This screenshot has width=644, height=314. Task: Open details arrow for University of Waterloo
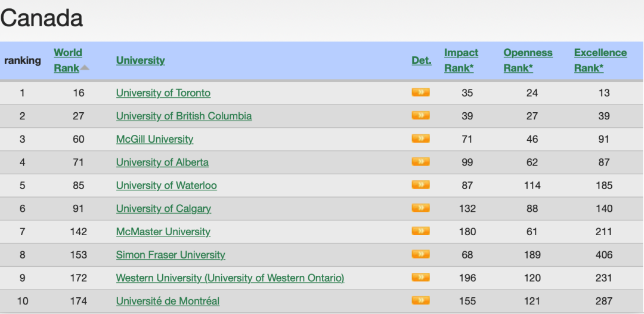pos(420,185)
